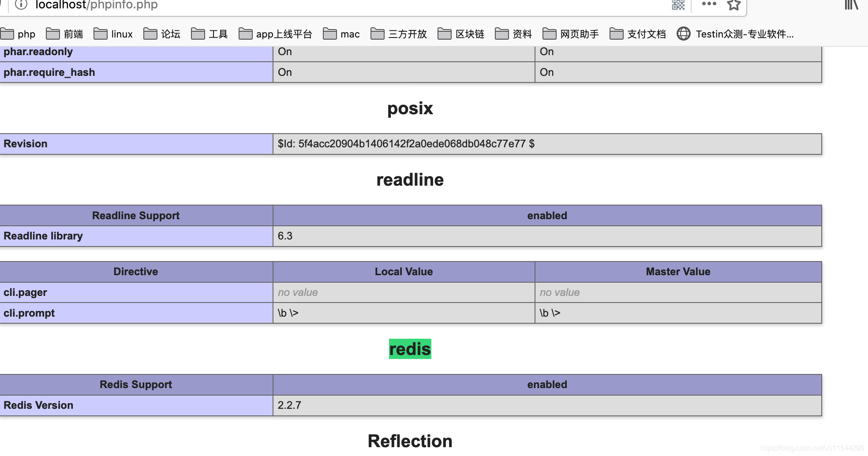Open the library icon in the toolbar
This screenshot has height=456, width=868.
coord(851,4)
